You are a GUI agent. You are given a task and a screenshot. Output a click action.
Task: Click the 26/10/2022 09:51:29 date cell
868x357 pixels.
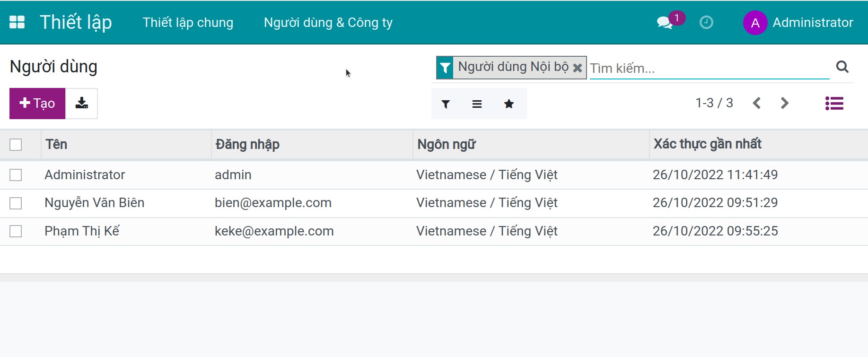pos(715,203)
